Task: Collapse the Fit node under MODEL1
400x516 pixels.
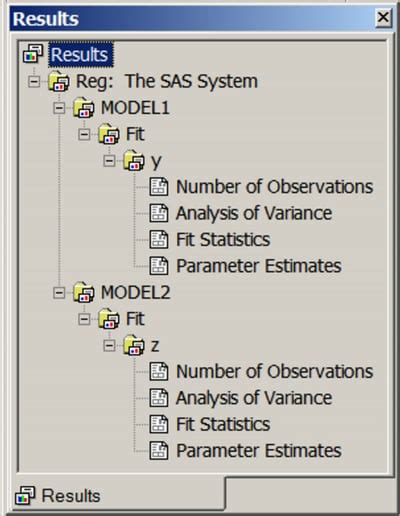Action: coord(84,134)
